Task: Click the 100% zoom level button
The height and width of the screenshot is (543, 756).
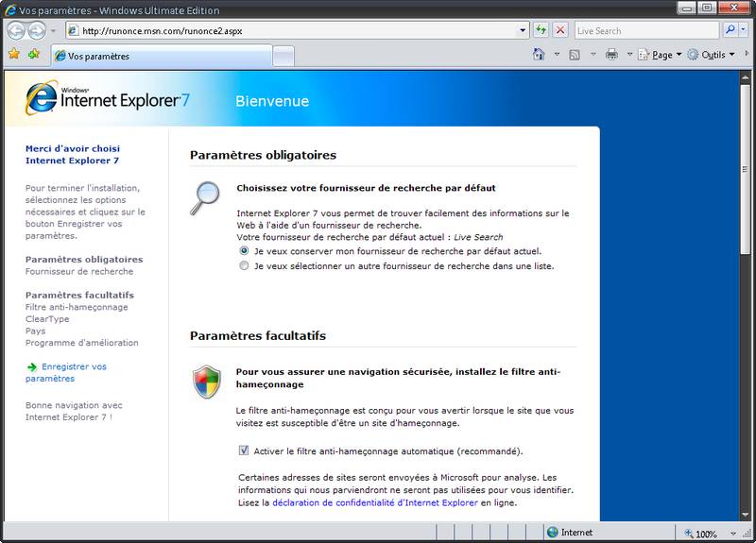Action: coord(700,534)
